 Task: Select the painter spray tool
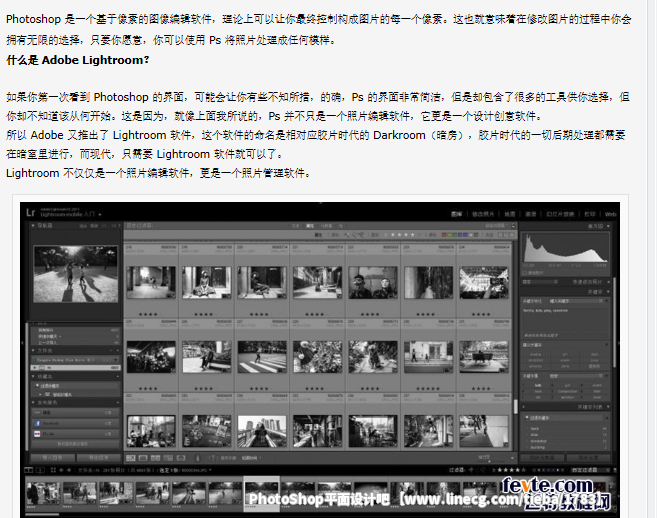(198, 458)
